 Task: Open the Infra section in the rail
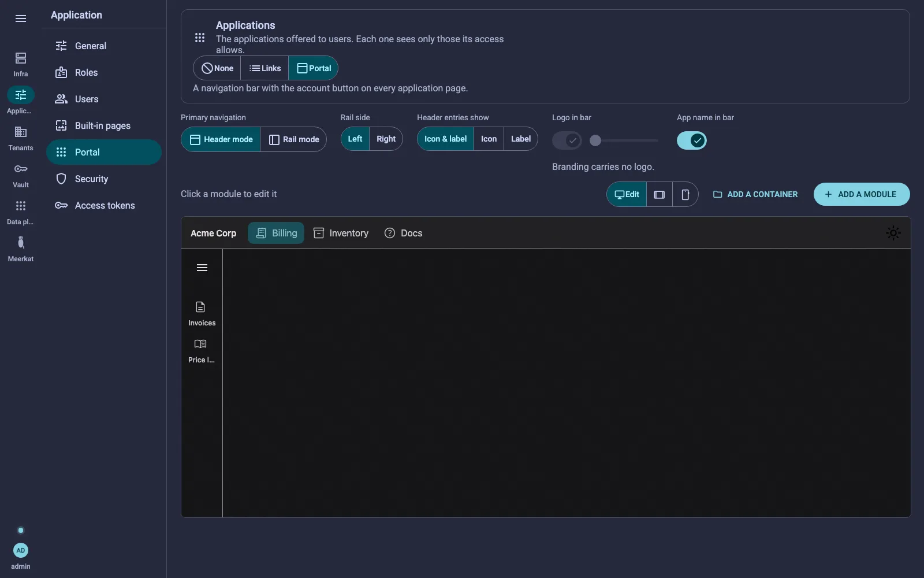pos(21,64)
